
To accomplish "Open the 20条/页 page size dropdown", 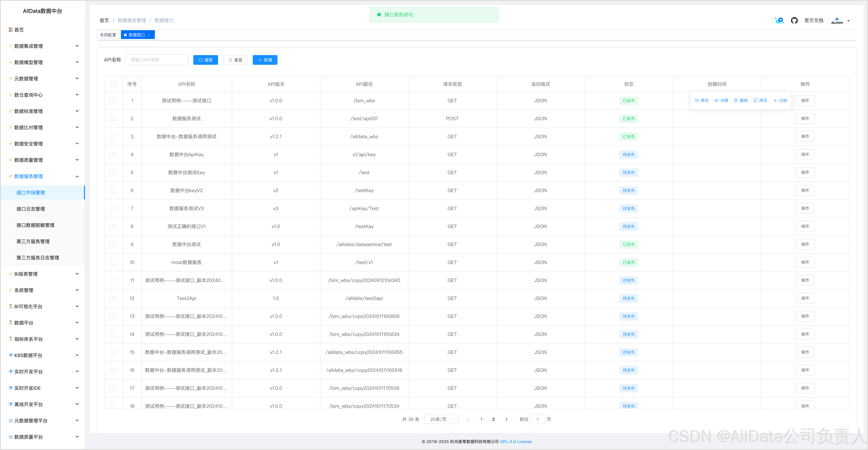I will 441,419.
